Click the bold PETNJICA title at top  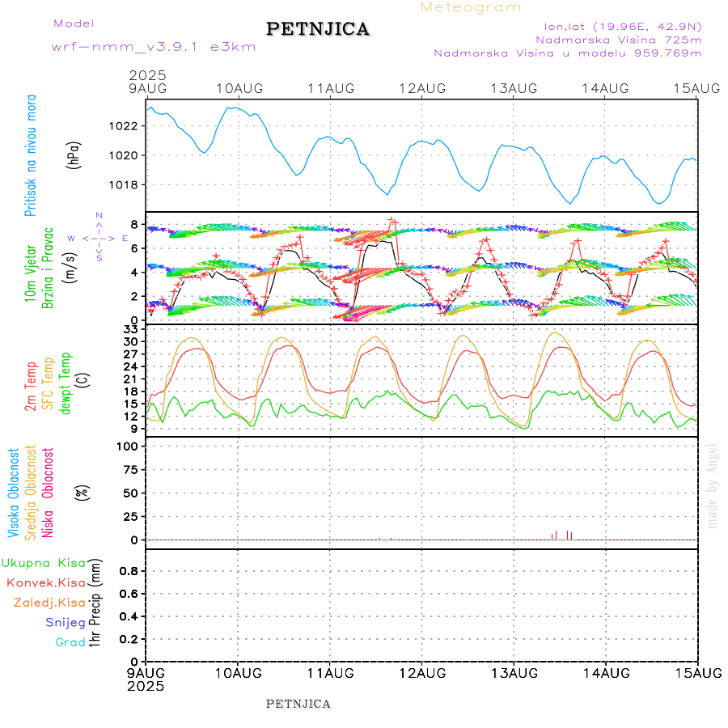click(318, 29)
